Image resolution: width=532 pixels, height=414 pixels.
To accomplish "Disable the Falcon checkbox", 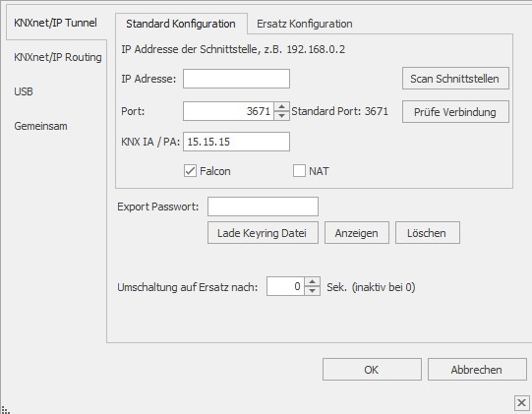I will [x=190, y=171].
